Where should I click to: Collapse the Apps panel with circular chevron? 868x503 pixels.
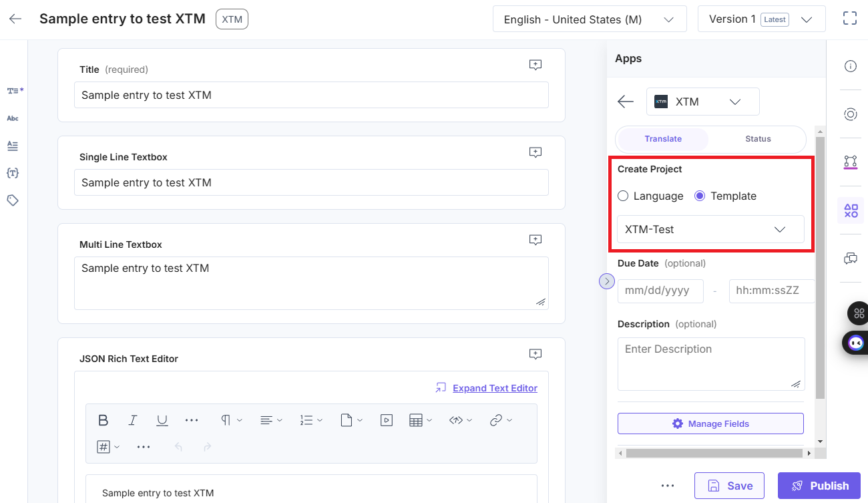click(606, 281)
